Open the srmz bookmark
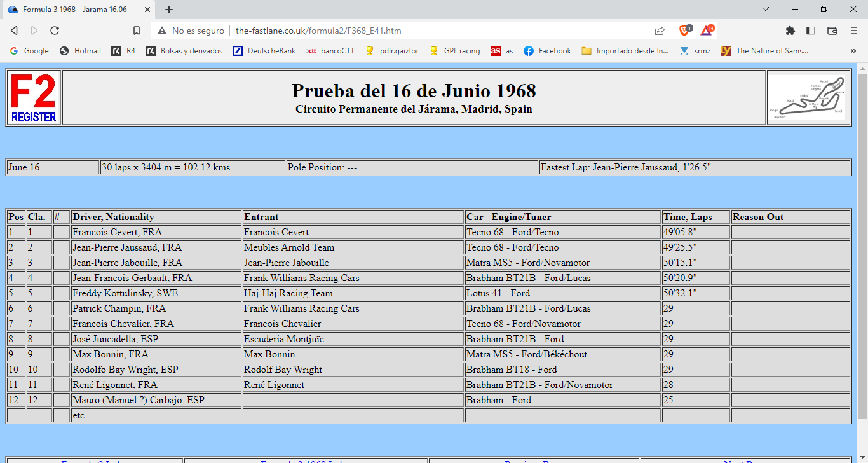The height and width of the screenshot is (463, 868). point(695,51)
